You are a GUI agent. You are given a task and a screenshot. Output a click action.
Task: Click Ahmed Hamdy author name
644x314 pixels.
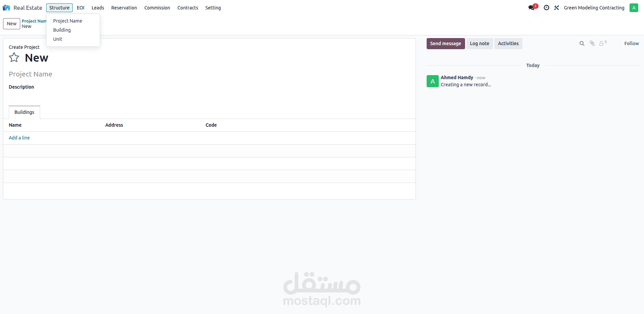[457, 77]
